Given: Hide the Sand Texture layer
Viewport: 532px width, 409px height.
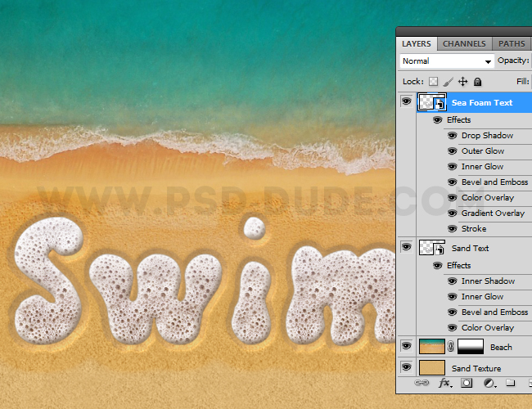Looking at the screenshot, I should point(406,369).
